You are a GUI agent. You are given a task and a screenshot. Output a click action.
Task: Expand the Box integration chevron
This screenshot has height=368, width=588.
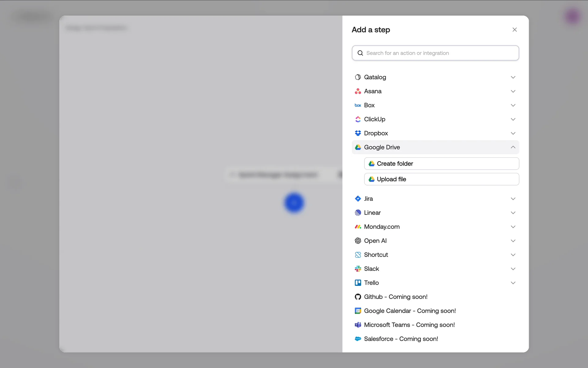click(x=513, y=105)
